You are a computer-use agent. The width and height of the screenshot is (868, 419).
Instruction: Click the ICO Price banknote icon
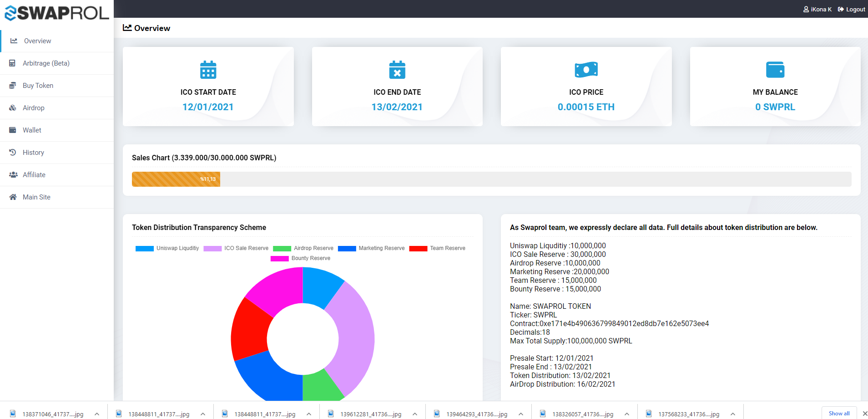(586, 70)
